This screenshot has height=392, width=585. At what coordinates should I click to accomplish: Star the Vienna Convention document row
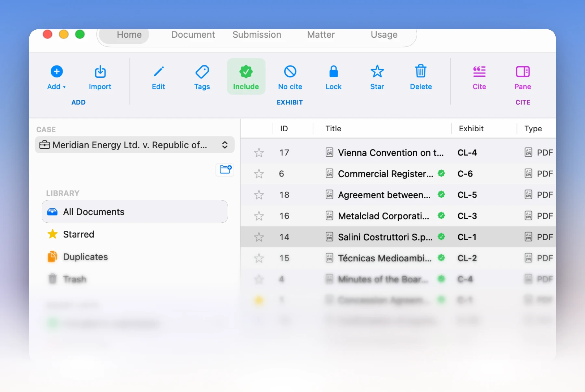coord(259,152)
